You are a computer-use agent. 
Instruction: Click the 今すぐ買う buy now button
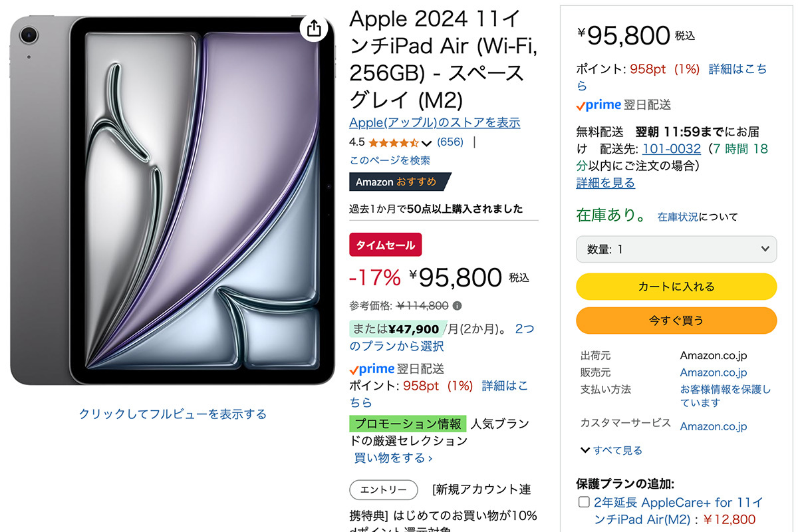point(676,321)
